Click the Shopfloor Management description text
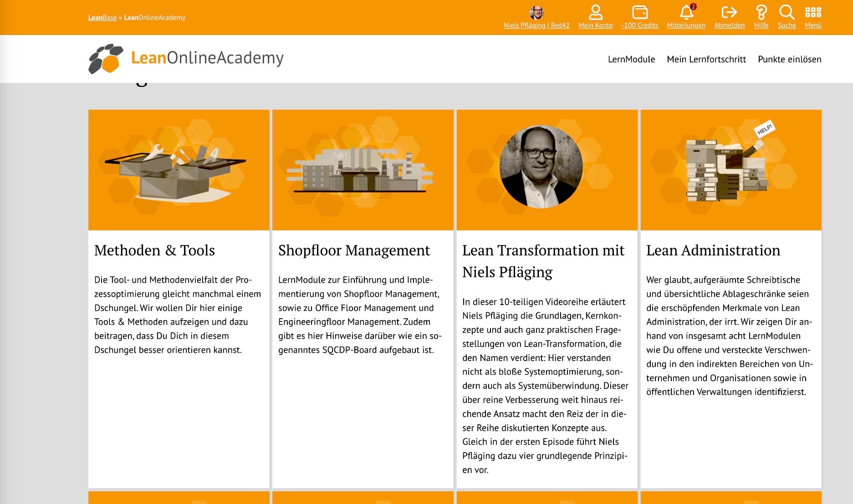Viewport: 853px width, 504px height. pyautogui.click(x=360, y=315)
